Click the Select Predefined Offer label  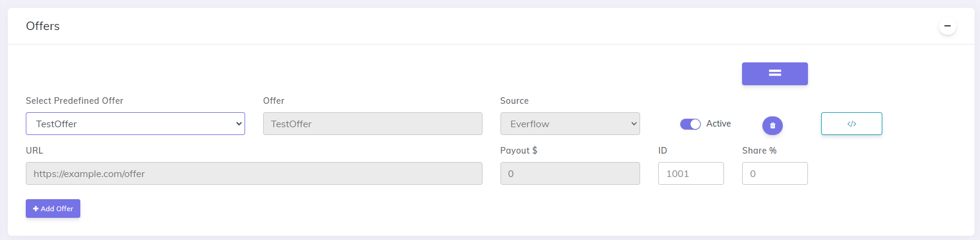74,101
